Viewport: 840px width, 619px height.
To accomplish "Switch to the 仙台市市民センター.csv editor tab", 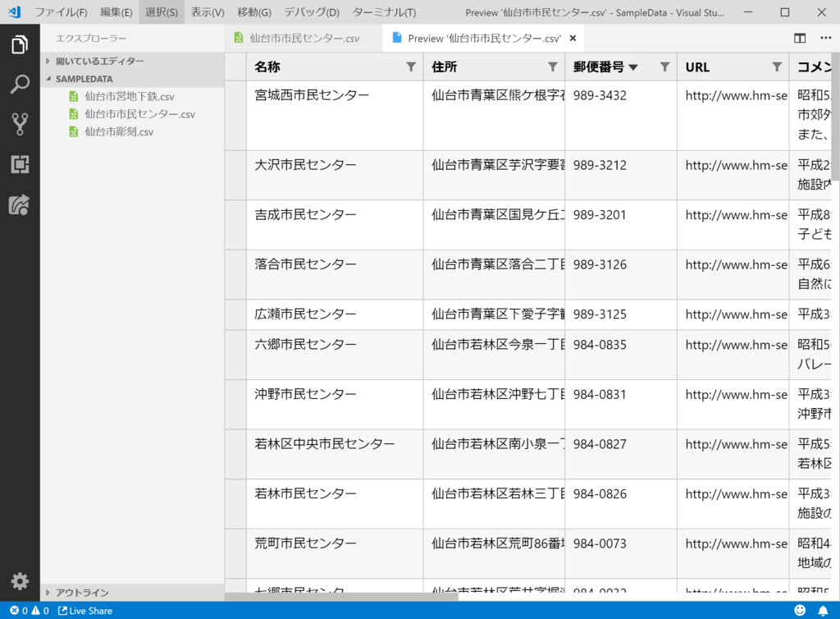I will pyautogui.click(x=304, y=38).
